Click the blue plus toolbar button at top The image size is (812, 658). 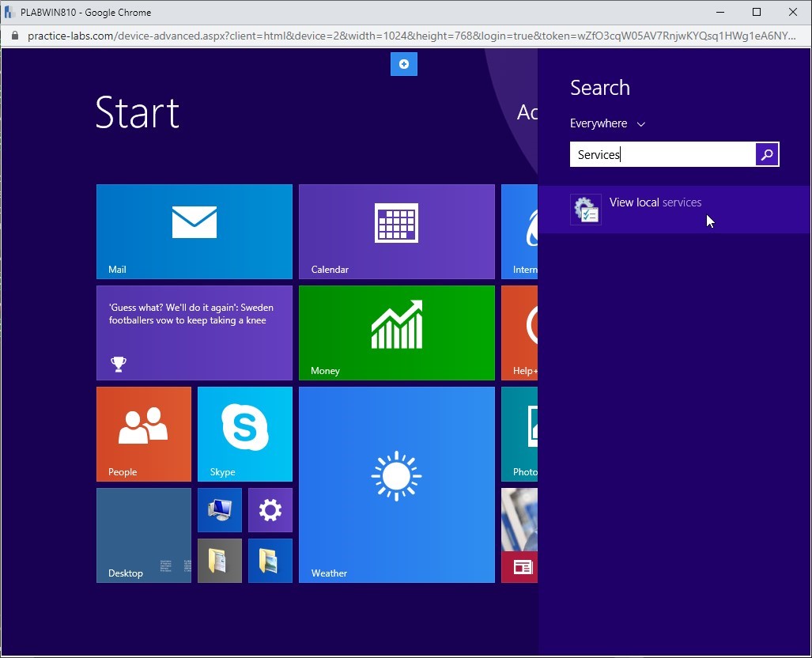pos(404,64)
